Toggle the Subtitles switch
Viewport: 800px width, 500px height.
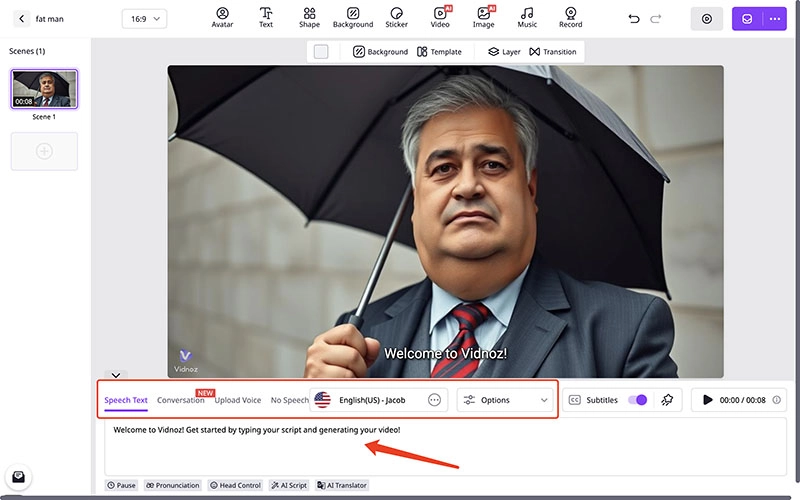tap(637, 400)
